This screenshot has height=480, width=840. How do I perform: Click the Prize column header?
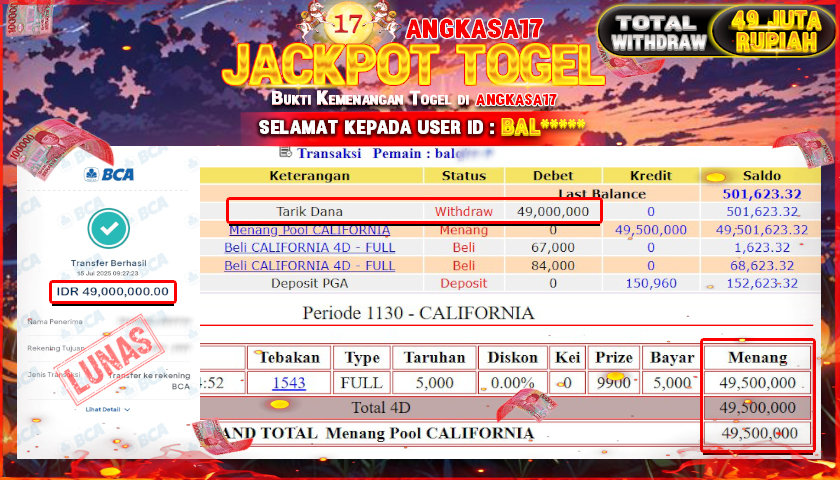pyautogui.click(x=613, y=357)
